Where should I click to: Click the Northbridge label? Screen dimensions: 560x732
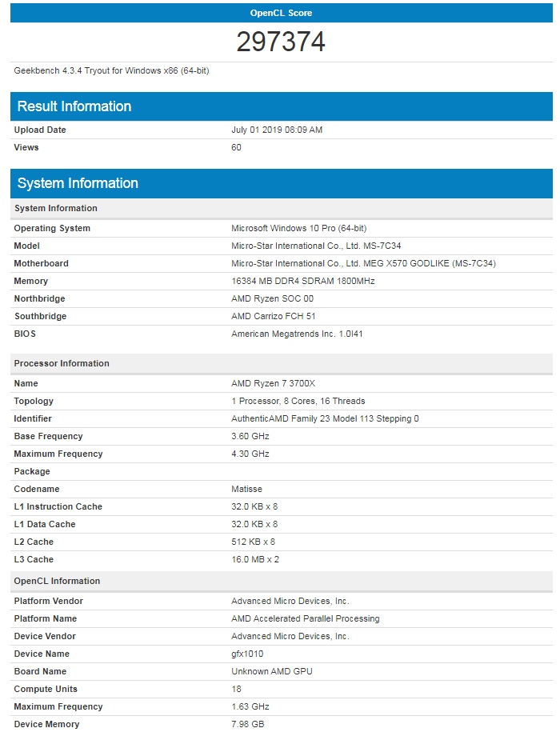click(x=39, y=298)
